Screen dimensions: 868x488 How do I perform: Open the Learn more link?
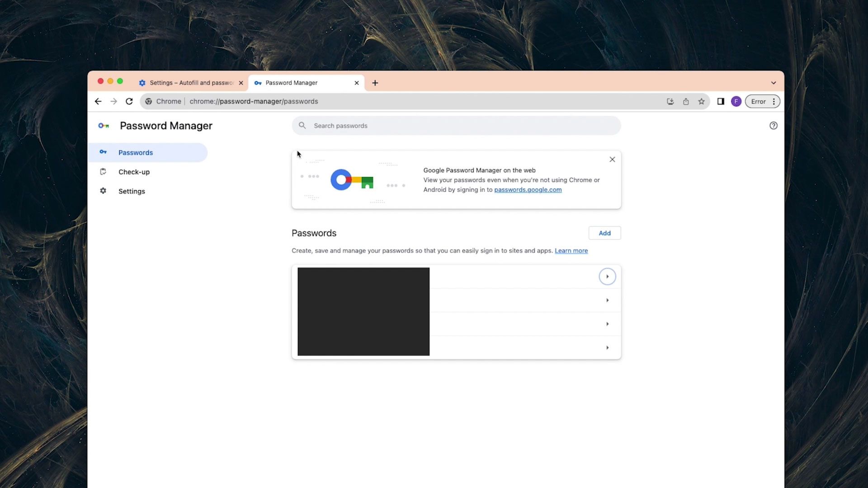tap(571, 251)
